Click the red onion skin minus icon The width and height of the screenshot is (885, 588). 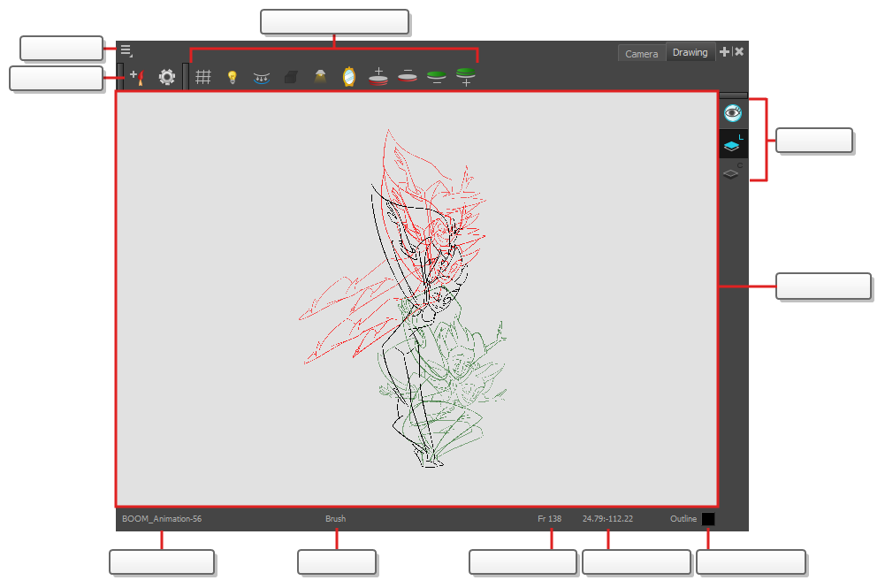[x=407, y=76]
